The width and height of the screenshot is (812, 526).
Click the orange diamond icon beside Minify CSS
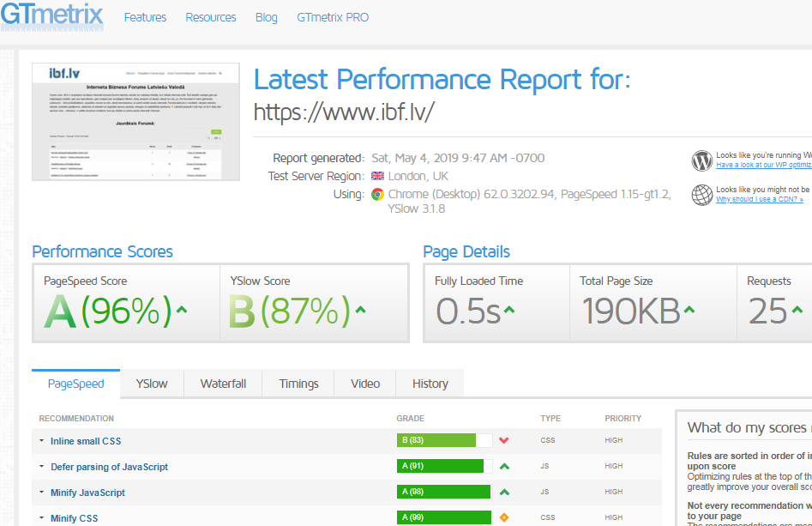coord(504,517)
